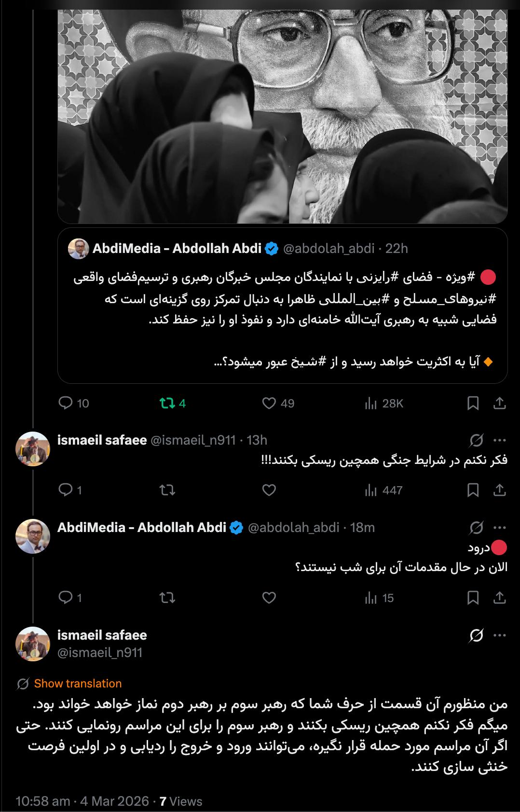
Task: Like ismaeil safaee's 13h reply
Action: (269, 490)
